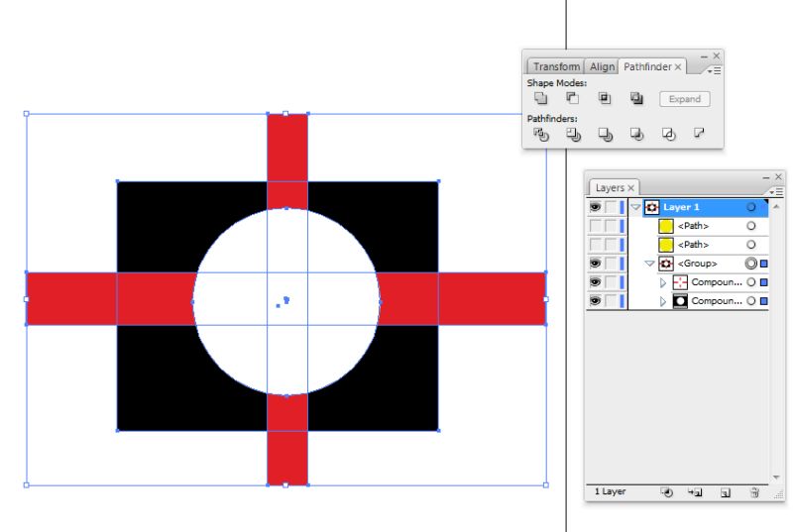Click the Layers panel scroll-down arrow
793x532 pixels.
point(776,478)
